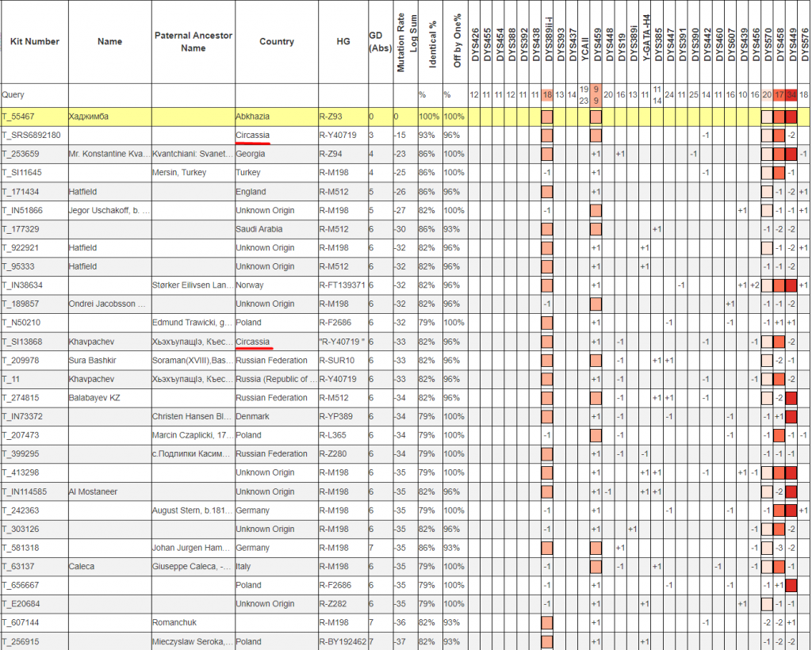Select the name Jegor Uschakoff, b. …
This screenshot has width=812, height=650.
tap(109, 210)
